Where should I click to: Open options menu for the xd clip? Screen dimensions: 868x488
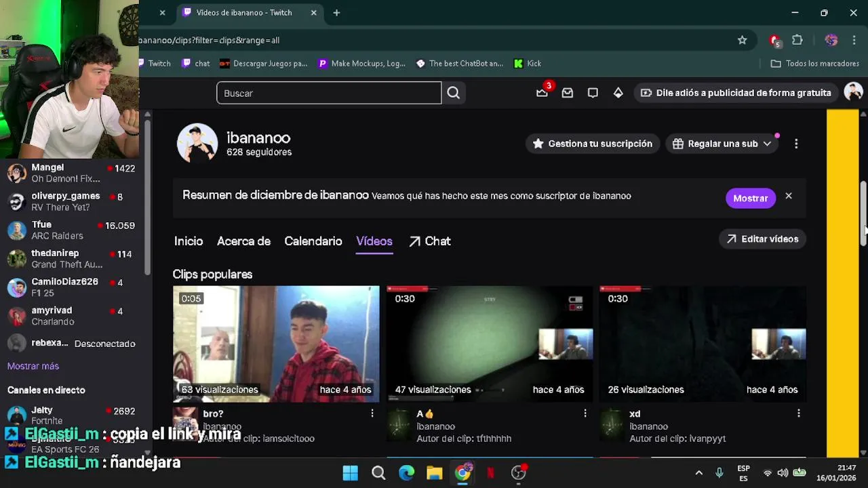point(798,413)
